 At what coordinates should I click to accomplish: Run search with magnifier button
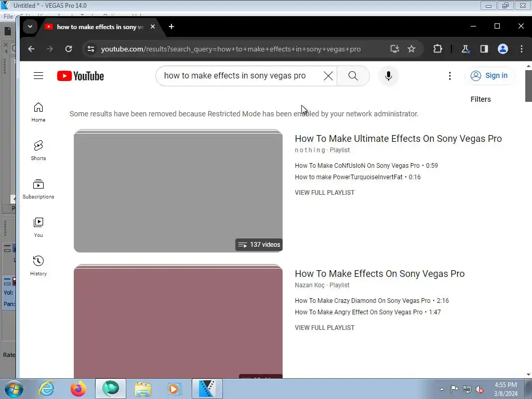click(353, 76)
